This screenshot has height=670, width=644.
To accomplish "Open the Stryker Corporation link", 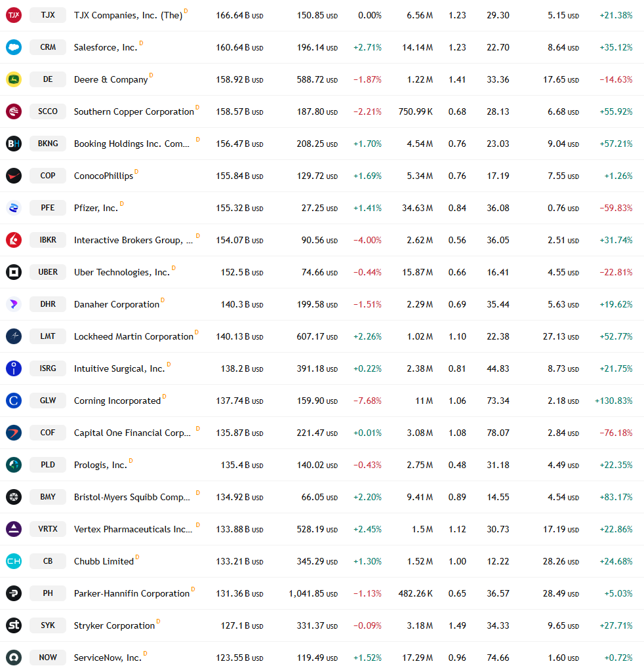I will pos(114,625).
